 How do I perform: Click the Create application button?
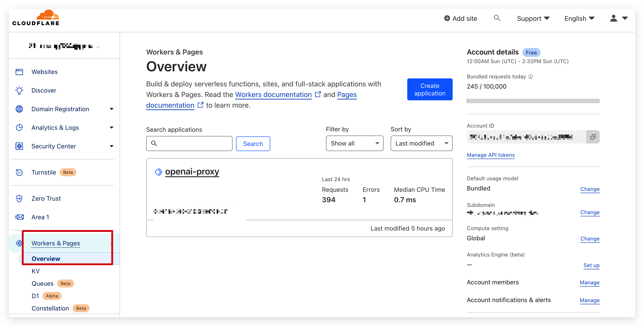[430, 89]
